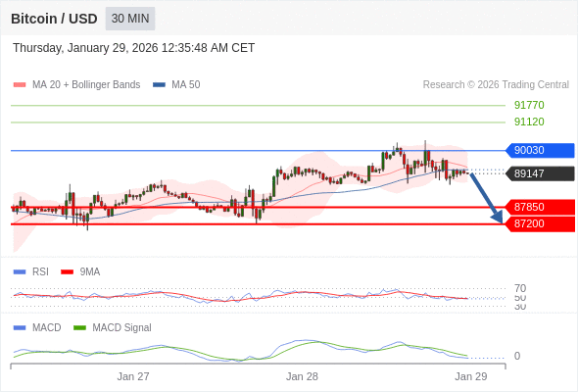Screen dimensions: 578x392
Task: Click the MACD blue legend swatch
Action: [20, 328]
